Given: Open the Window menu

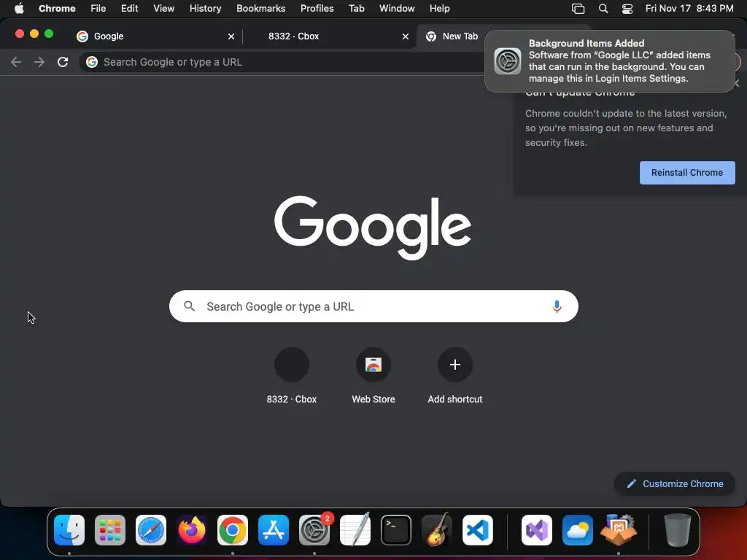Looking at the screenshot, I should (397, 8).
